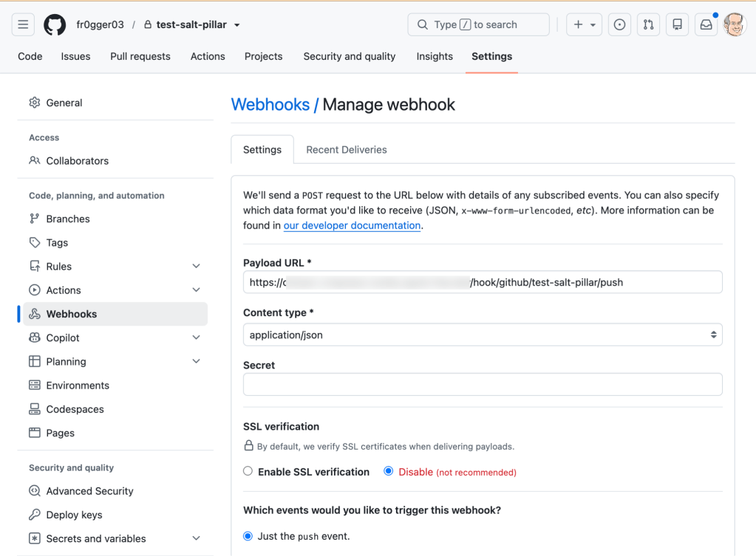This screenshot has width=756, height=556.
Task: Select Disable SSL verification radio
Action: point(388,471)
